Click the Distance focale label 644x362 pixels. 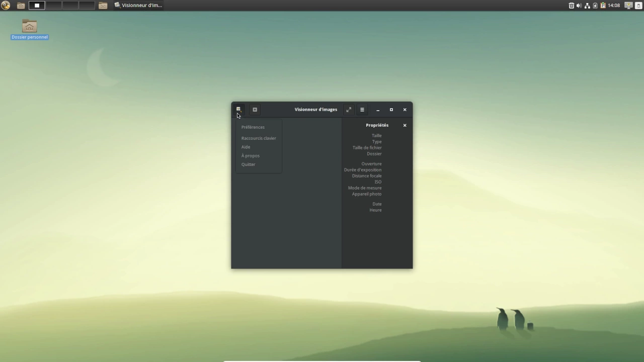(367, 176)
